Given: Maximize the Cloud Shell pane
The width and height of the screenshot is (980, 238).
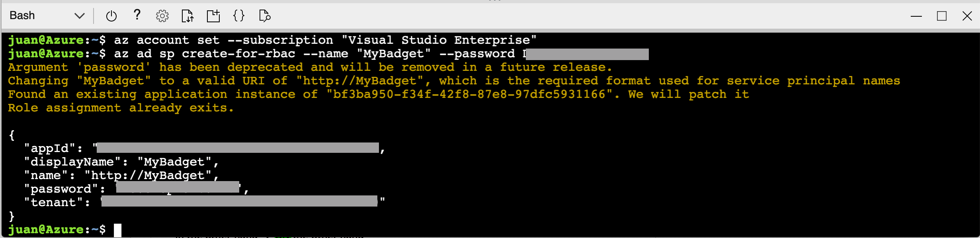Looking at the screenshot, I should click(x=942, y=16).
